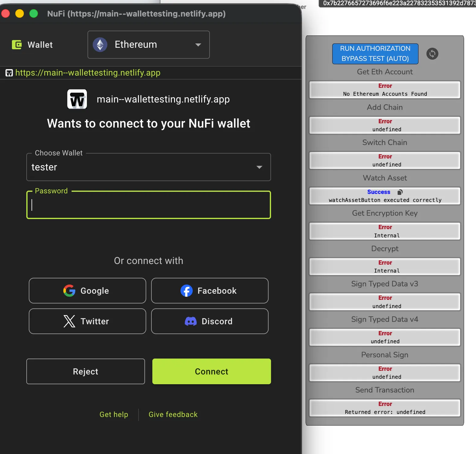Viewport: 476px width, 454px height.
Task: Click the Connect button
Action: click(x=211, y=371)
